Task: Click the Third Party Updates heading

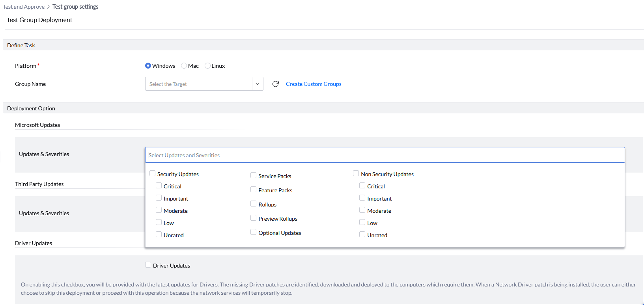Action: coord(39,184)
